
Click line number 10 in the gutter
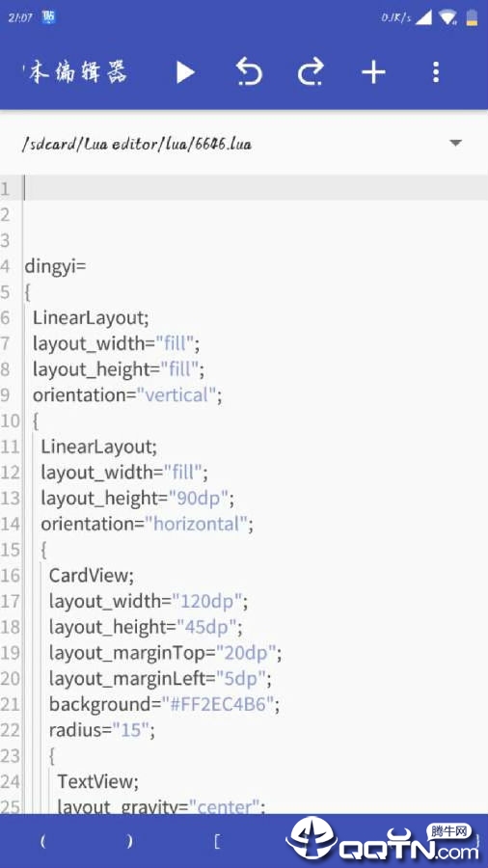(x=10, y=420)
